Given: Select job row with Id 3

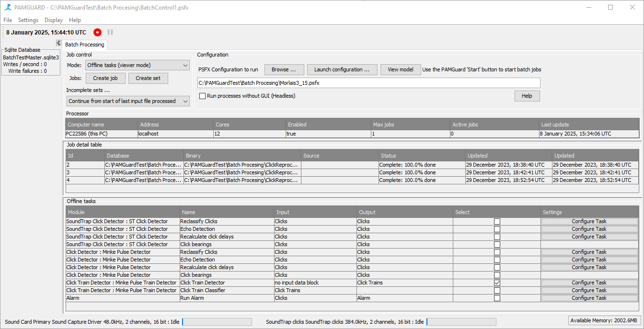Looking at the screenshot, I should (x=352, y=172).
